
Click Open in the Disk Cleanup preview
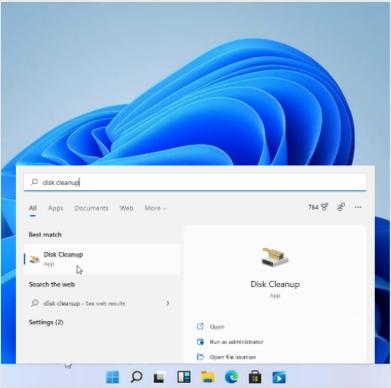click(217, 327)
